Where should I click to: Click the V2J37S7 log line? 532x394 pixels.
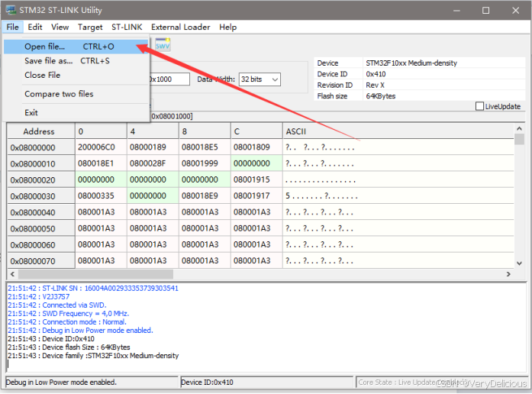point(39,296)
